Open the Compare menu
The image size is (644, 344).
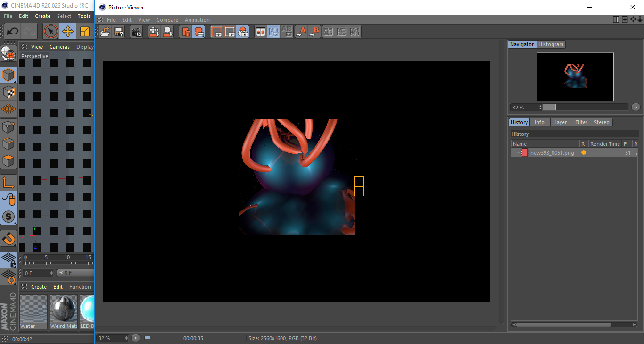point(167,20)
